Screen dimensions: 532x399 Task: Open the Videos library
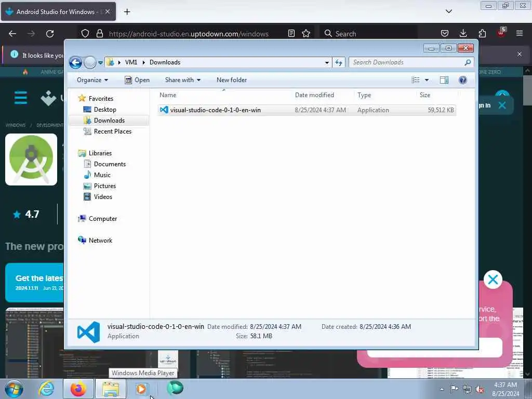103,197
